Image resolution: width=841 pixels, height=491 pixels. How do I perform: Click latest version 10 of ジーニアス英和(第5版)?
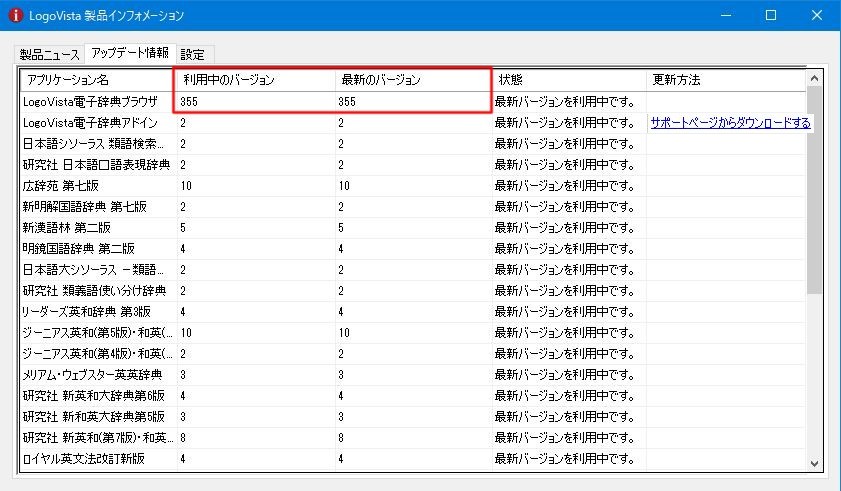[x=344, y=333]
